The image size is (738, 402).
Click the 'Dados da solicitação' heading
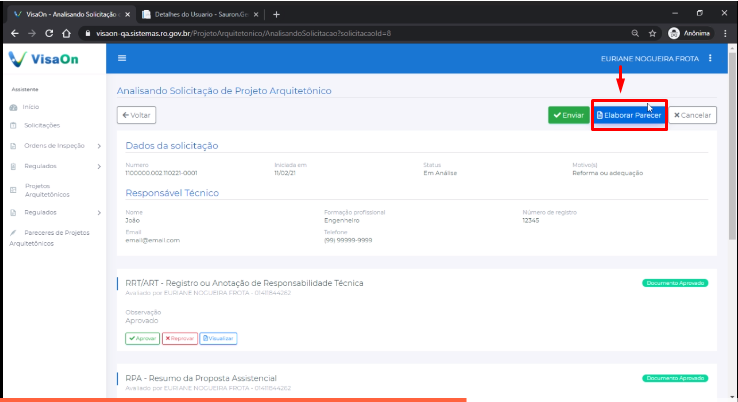[172, 146]
